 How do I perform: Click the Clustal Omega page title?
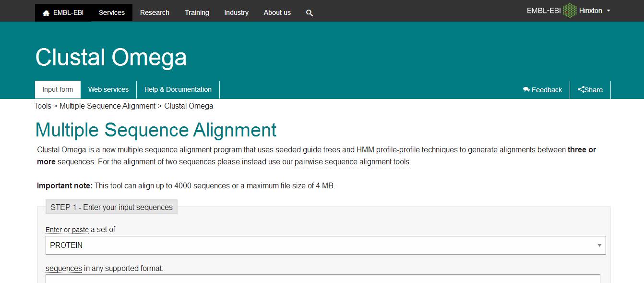111,57
